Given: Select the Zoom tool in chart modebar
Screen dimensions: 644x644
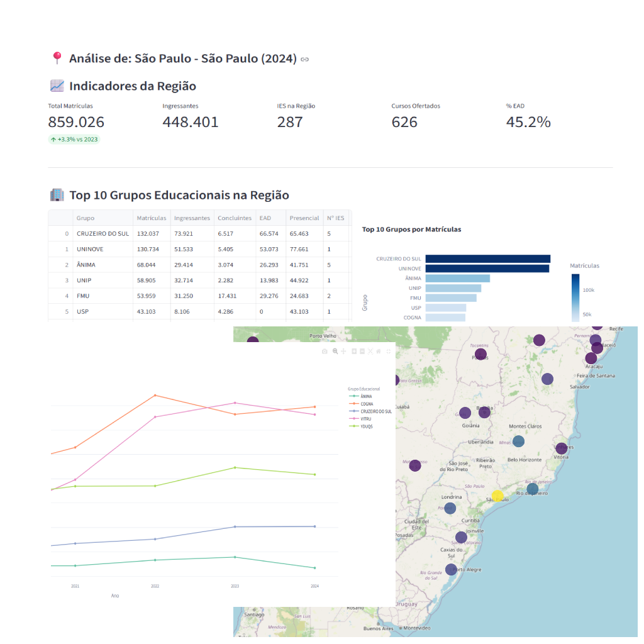Looking at the screenshot, I should point(335,351).
